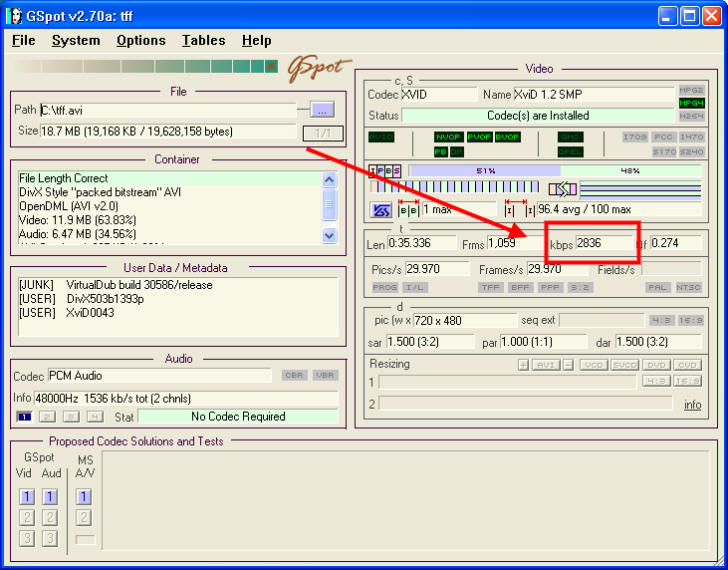This screenshot has height=570, width=728.
Task: Select audio stream 3 button
Action: [x=71, y=417]
